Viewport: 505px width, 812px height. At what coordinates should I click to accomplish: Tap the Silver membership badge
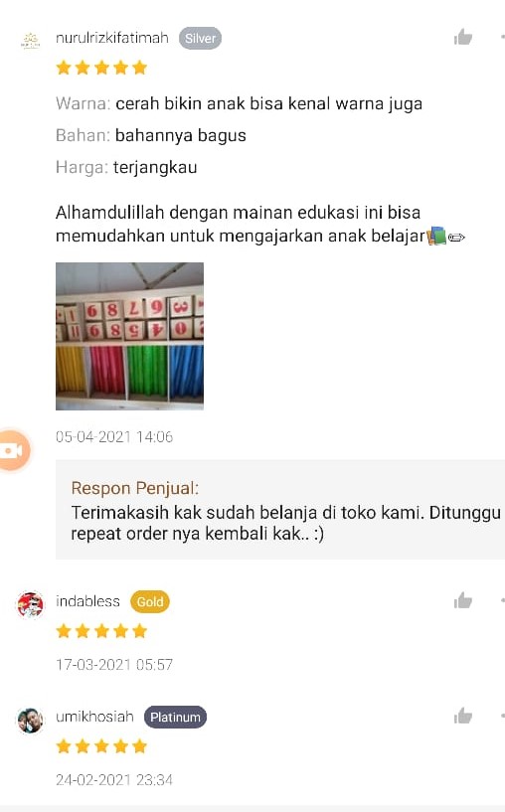(x=200, y=39)
